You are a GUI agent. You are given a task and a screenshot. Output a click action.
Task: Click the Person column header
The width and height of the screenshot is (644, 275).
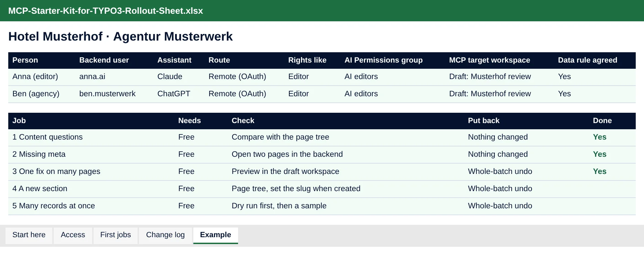pyautogui.click(x=25, y=60)
